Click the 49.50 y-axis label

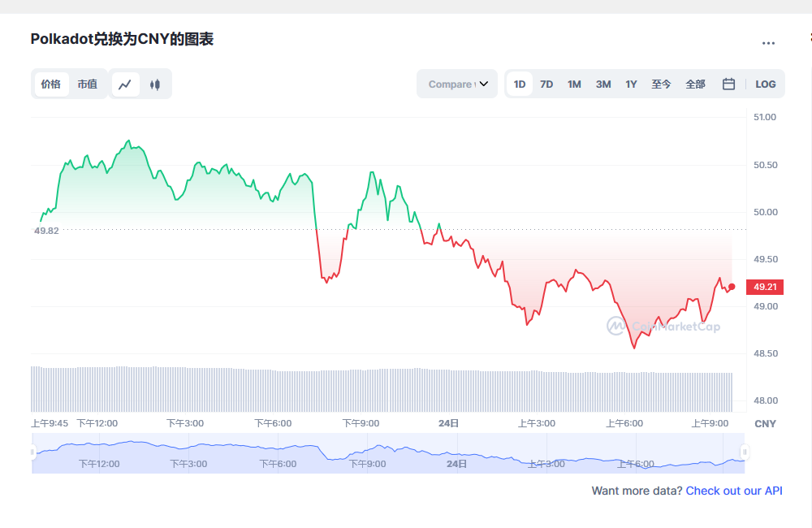[x=766, y=259]
